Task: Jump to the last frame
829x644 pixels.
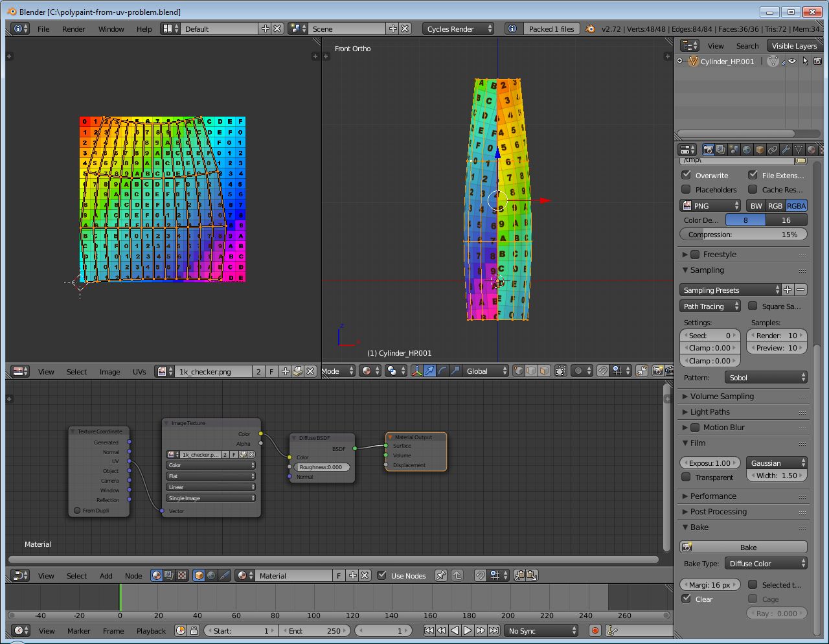Action: [494, 630]
